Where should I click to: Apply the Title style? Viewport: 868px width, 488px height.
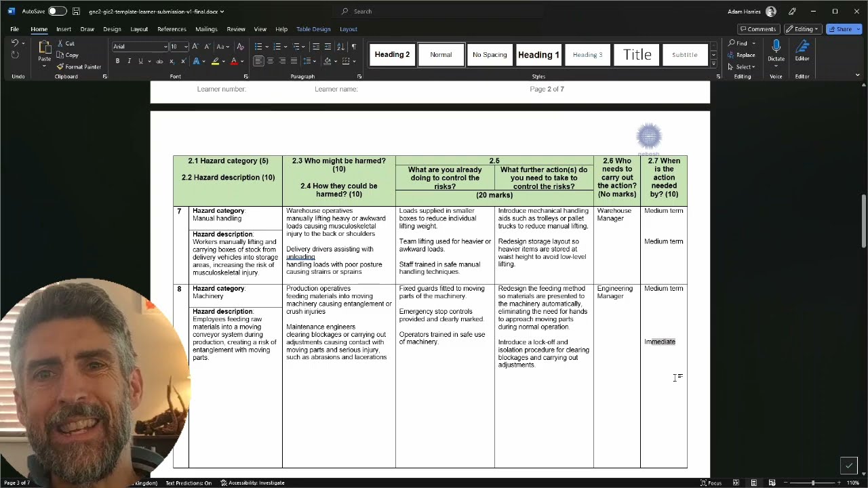click(x=637, y=55)
